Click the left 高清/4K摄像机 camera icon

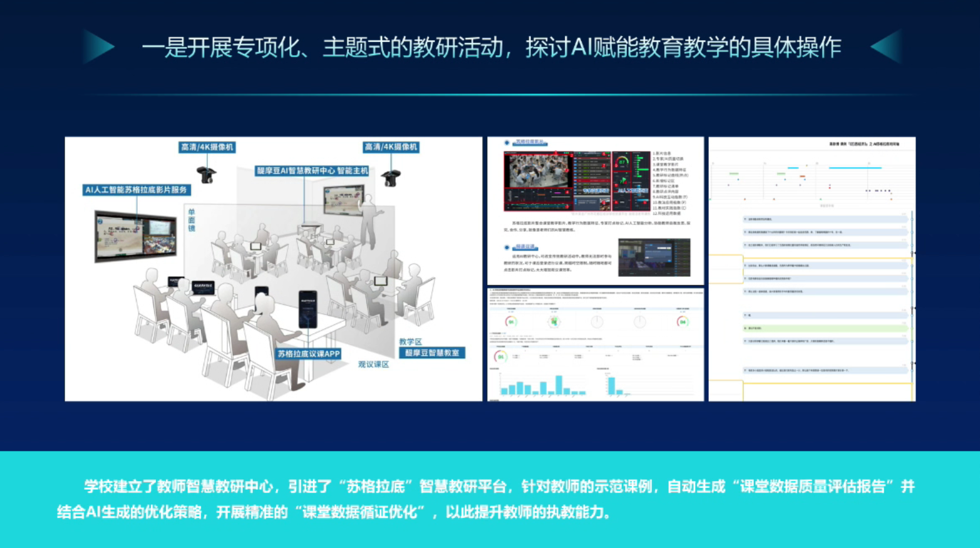point(206,173)
